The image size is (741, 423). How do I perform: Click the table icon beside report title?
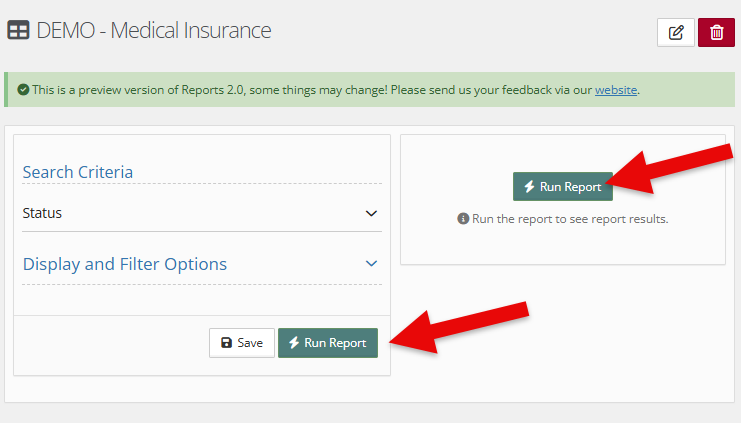[x=18, y=30]
